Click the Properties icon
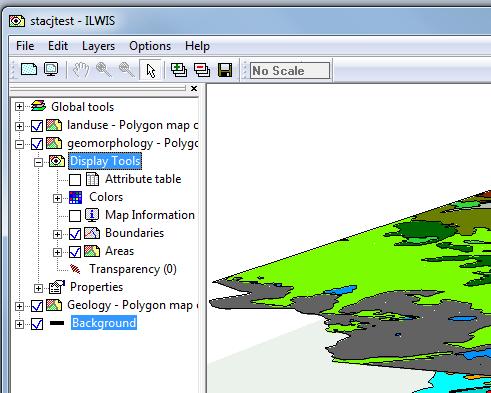 tap(57, 287)
